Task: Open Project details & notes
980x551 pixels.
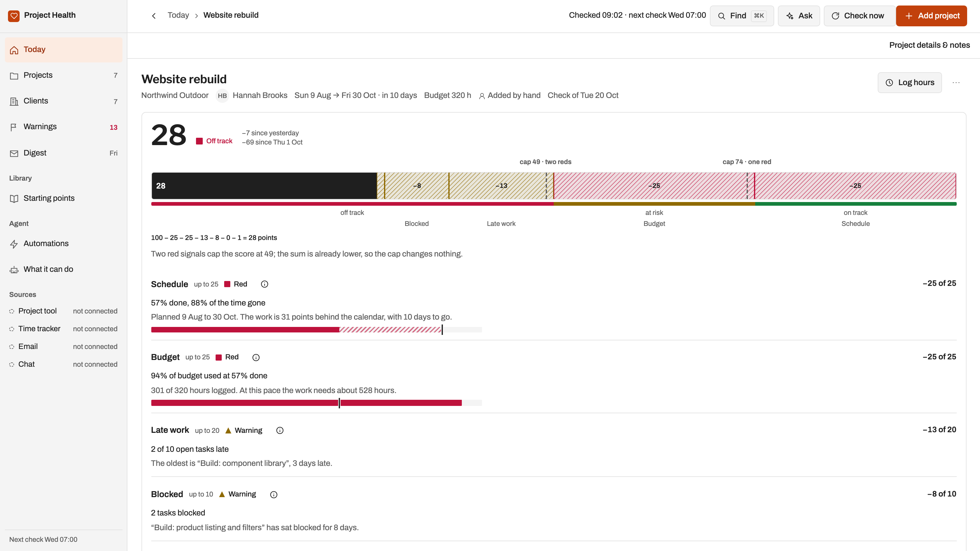Action: click(929, 45)
